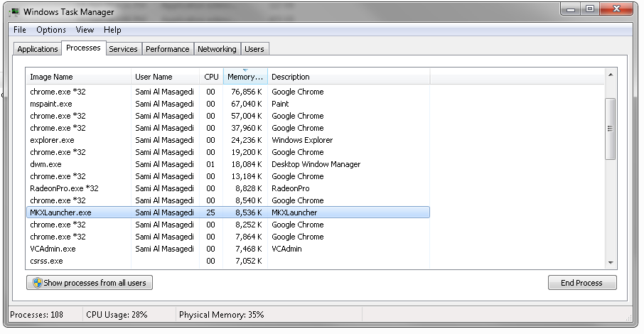The width and height of the screenshot is (644, 334).
Task: Select the mspaint.exe process
Action: (x=228, y=104)
